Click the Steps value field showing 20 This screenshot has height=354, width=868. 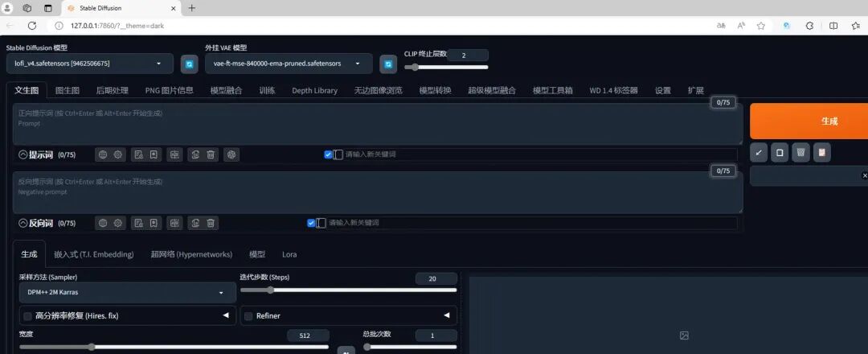tap(436, 278)
